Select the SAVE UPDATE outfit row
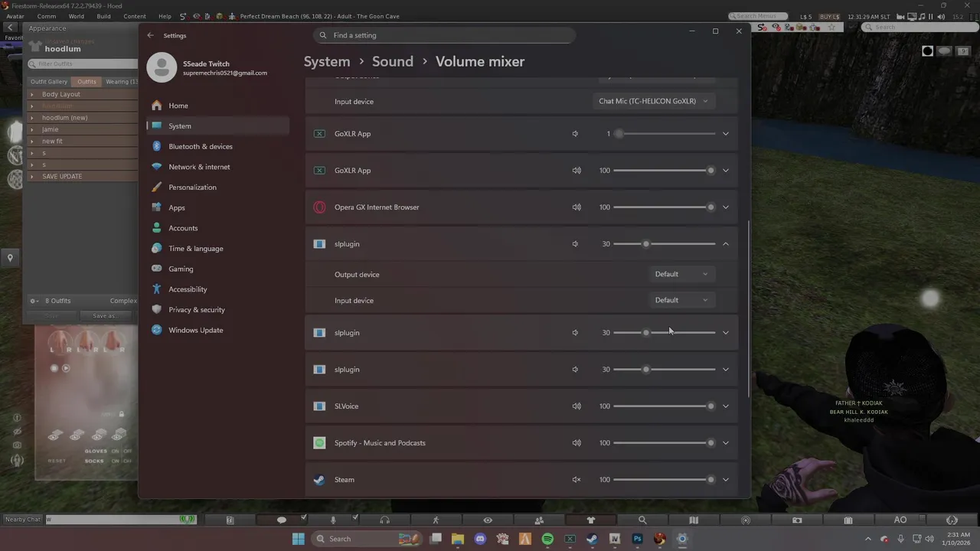This screenshot has width=980, height=551. pos(83,177)
